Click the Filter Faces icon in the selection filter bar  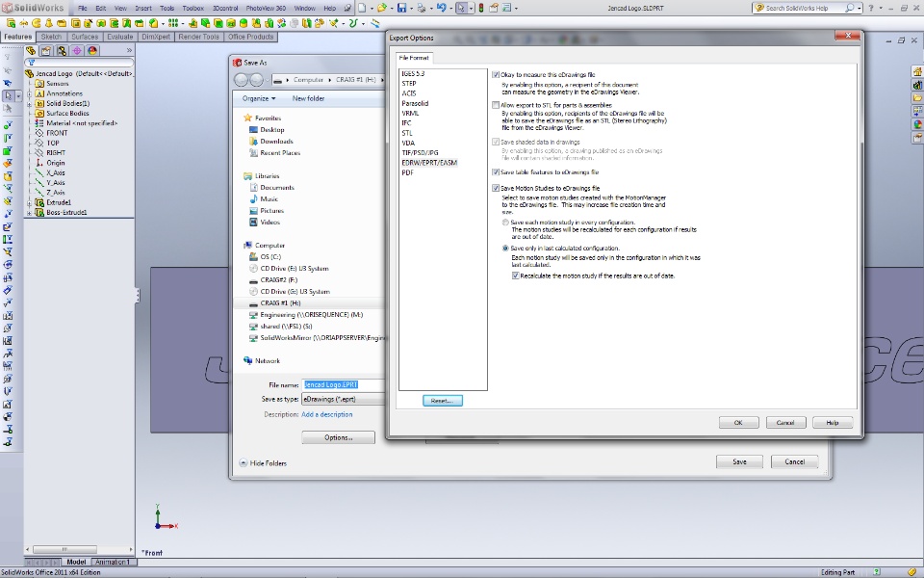[x=8, y=150]
